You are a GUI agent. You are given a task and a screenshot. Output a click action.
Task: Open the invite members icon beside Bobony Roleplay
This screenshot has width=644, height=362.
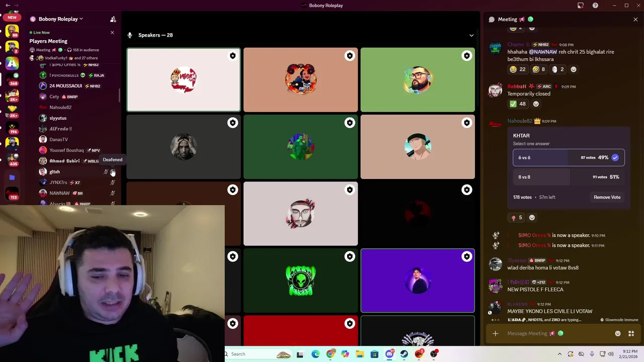tap(113, 19)
